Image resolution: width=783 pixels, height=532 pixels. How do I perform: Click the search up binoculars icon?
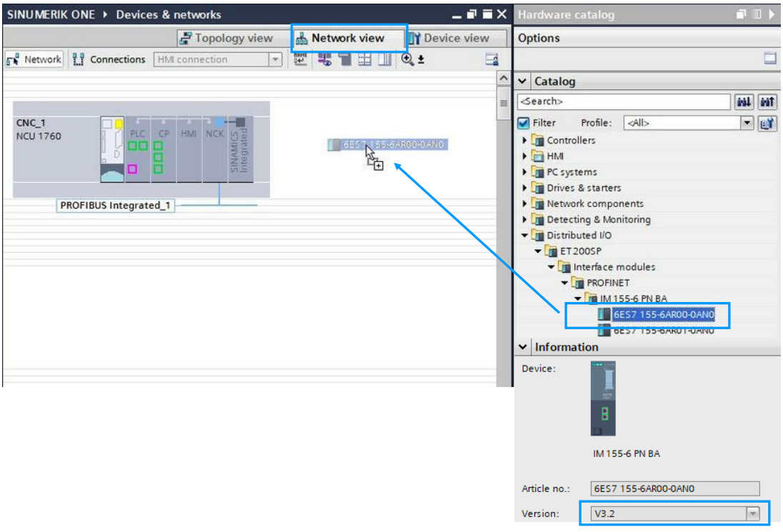pos(765,101)
